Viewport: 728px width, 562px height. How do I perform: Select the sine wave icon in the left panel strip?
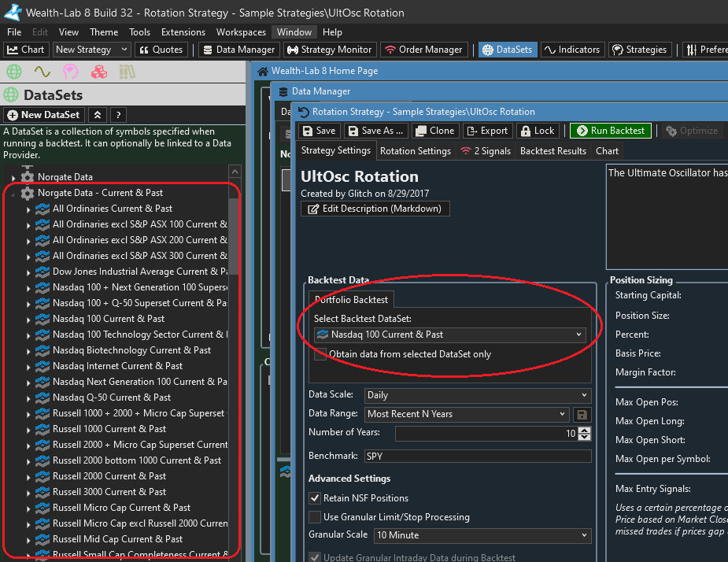[x=42, y=72]
